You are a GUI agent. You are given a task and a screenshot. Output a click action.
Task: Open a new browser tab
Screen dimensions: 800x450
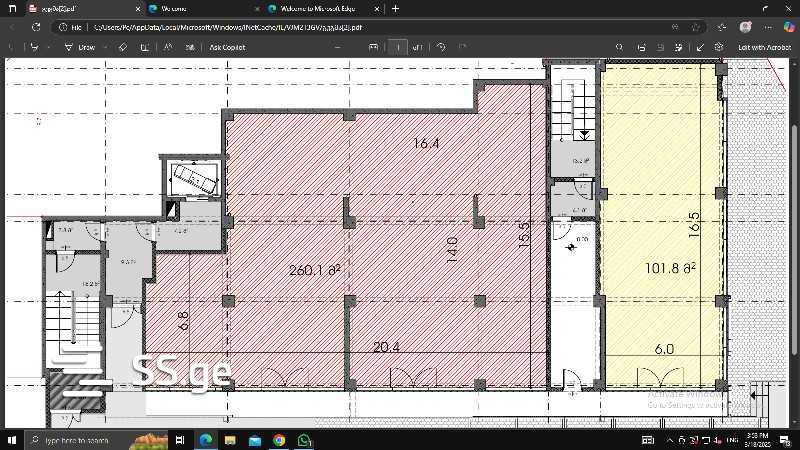396,8
